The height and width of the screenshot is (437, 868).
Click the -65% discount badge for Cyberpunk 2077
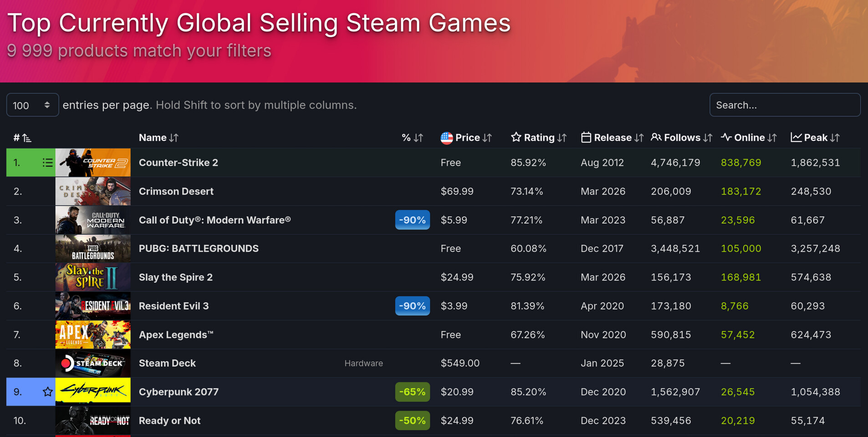pos(412,392)
